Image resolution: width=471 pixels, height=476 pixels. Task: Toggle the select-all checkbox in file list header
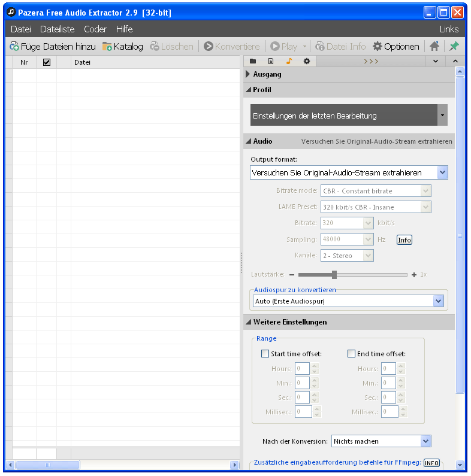[x=47, y=62]
